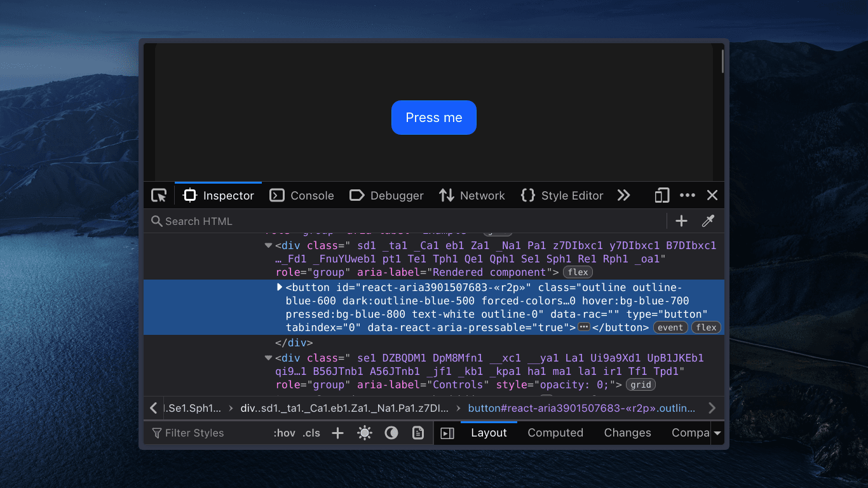
Task: Open the event listeners badge on button
Action: coord(670,327)
